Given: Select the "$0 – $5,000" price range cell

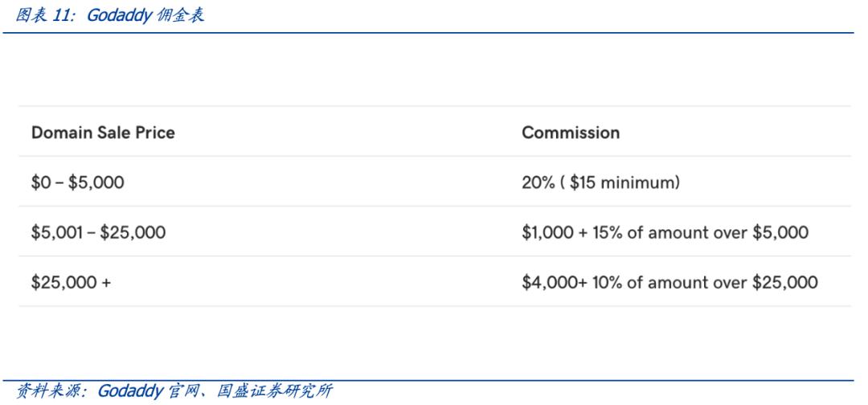Looking at the screenshot, I should pos(77,182).
